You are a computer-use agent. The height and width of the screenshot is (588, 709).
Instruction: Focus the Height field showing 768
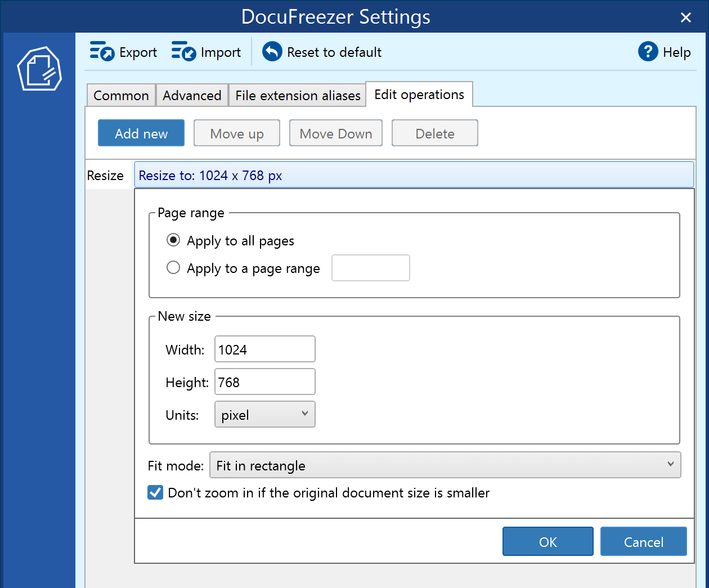(264, 382)
